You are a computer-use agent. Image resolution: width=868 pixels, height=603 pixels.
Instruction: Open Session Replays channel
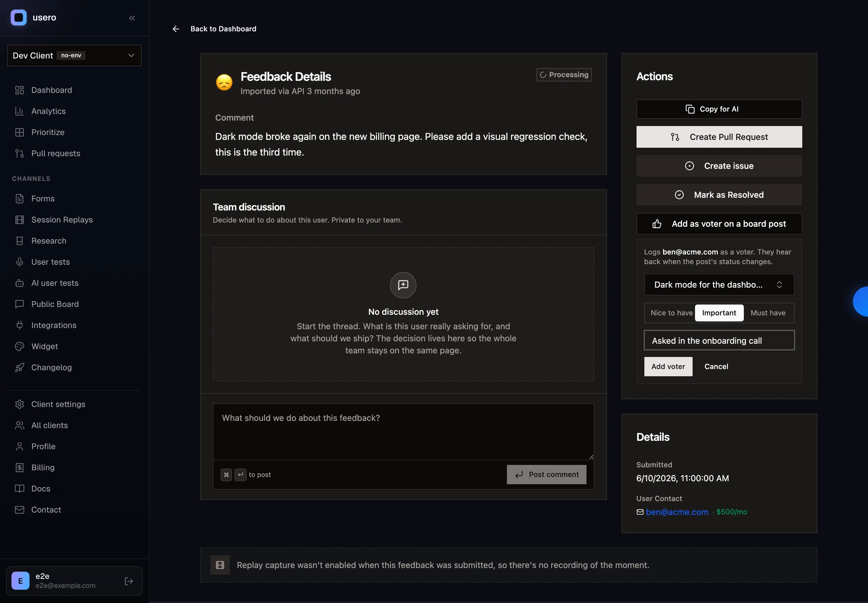pos(74,219)
